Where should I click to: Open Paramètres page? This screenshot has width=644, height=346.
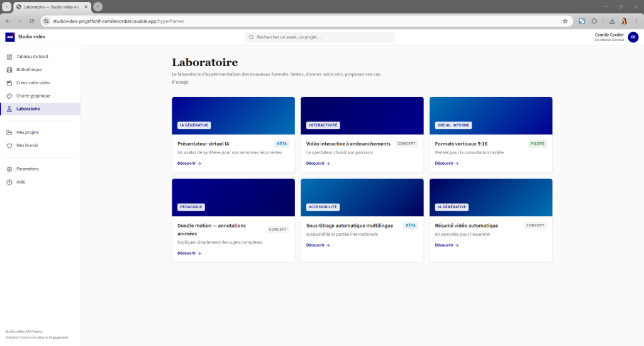pyautogui.click(x=40, y=169)
